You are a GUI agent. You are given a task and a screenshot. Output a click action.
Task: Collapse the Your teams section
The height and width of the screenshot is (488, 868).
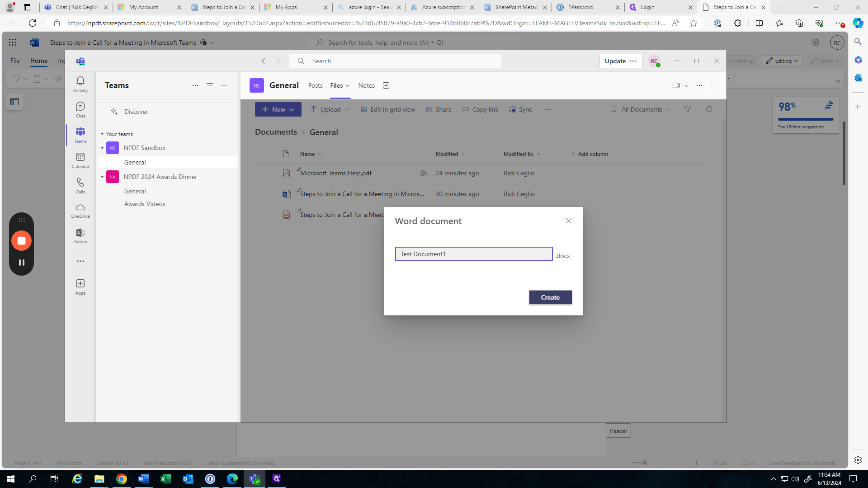(102, 134)
